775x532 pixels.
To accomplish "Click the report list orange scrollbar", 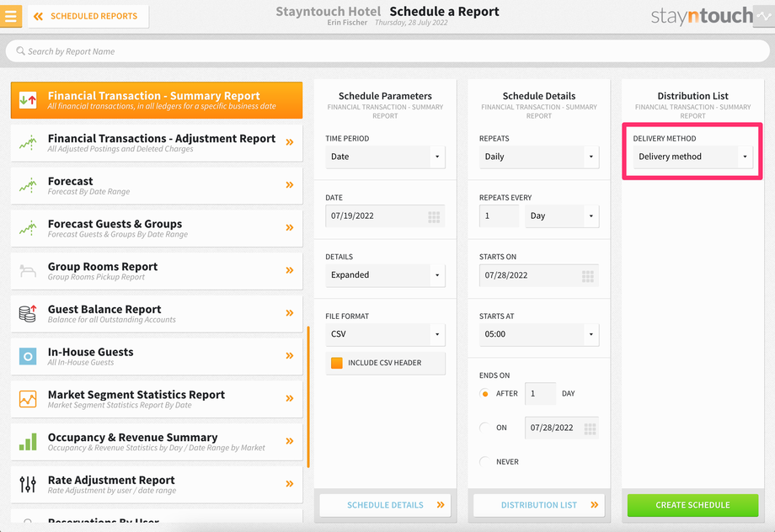I will 308,396.
